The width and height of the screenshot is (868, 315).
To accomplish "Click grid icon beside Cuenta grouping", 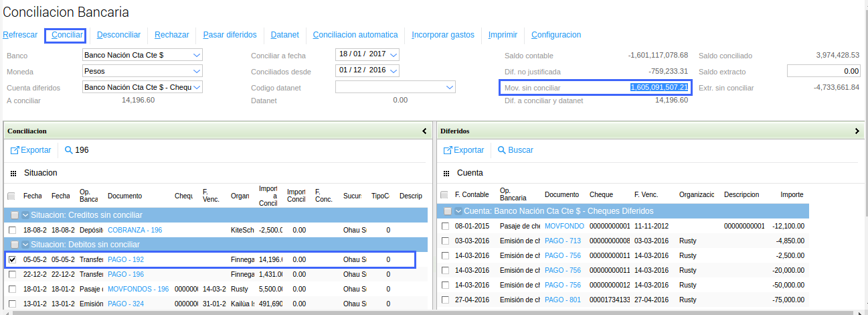I will (446, 173).
